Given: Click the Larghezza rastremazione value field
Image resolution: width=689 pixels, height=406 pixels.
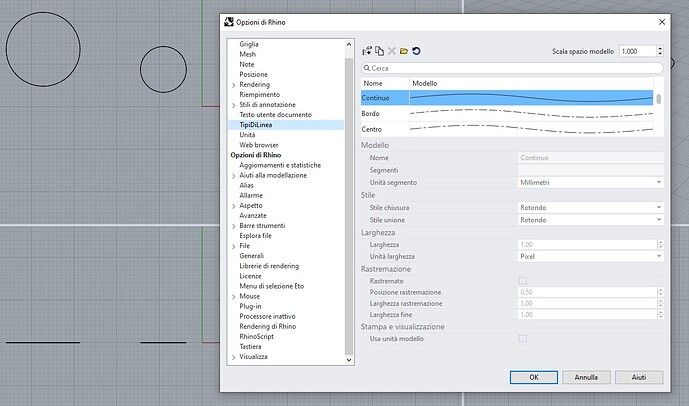Looking at the screenshot, I should coord(587,303).
